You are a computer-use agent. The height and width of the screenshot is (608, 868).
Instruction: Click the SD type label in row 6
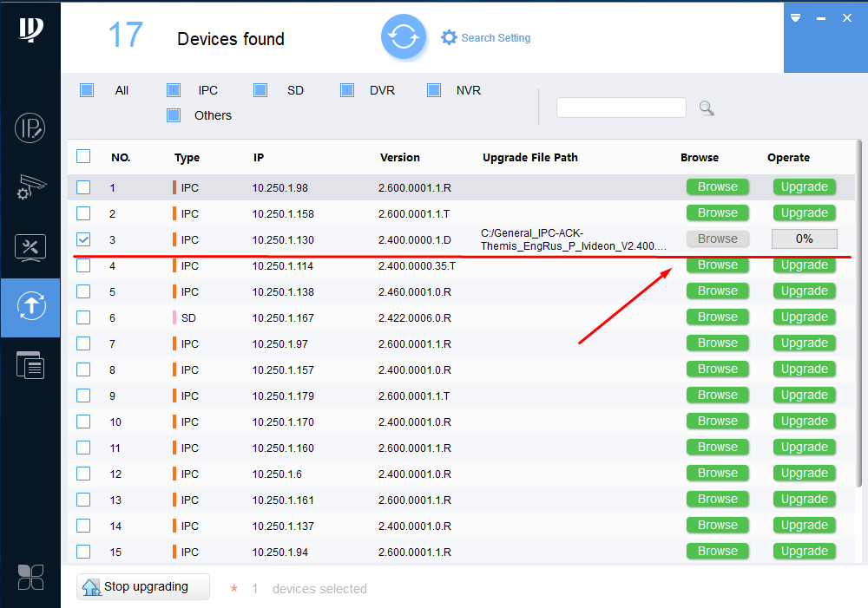[x=188, y=318]
